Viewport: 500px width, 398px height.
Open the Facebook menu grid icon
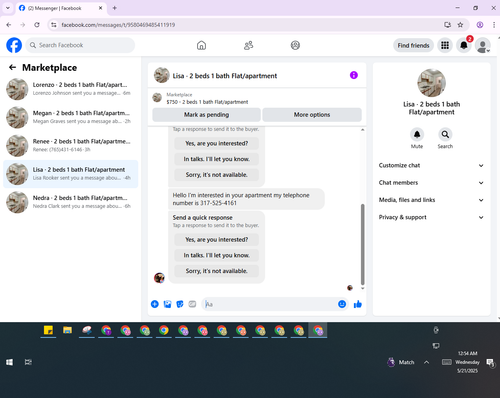(x=445, y=45)
